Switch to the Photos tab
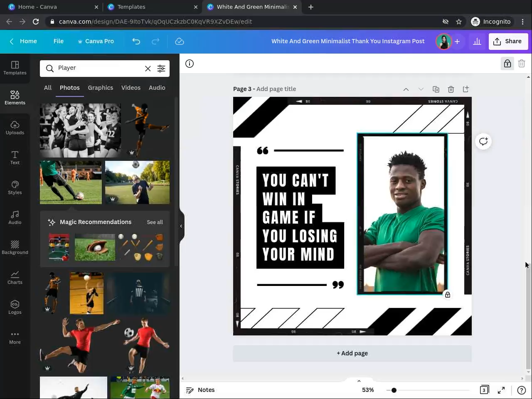 [70, 88]
